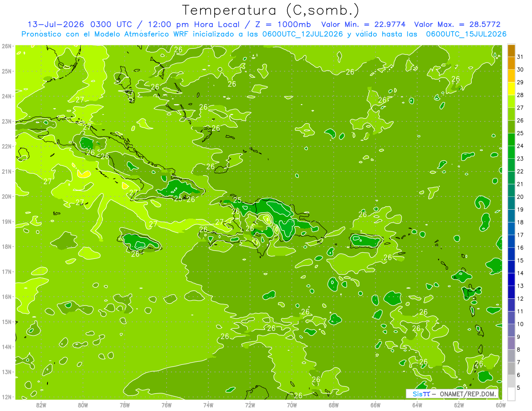The image size is (532, 411).
Task: Click the number 11 on the color scale
Action: coord(520,311)
